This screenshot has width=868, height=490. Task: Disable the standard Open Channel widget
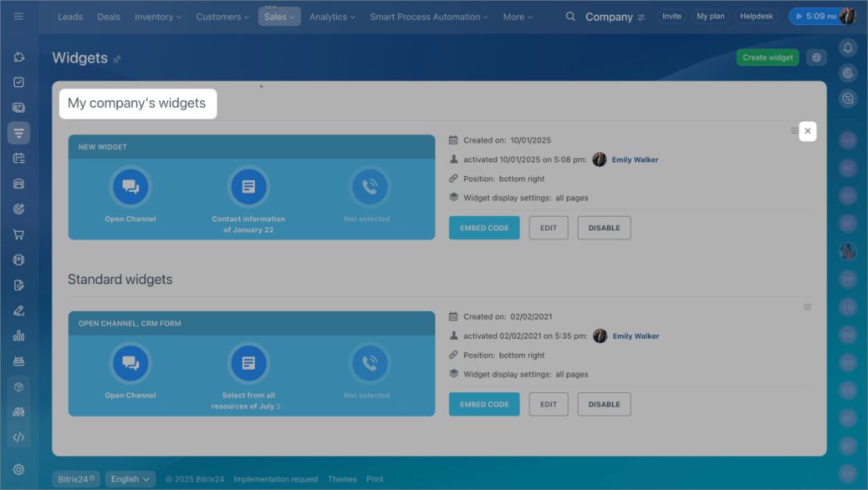604,404
